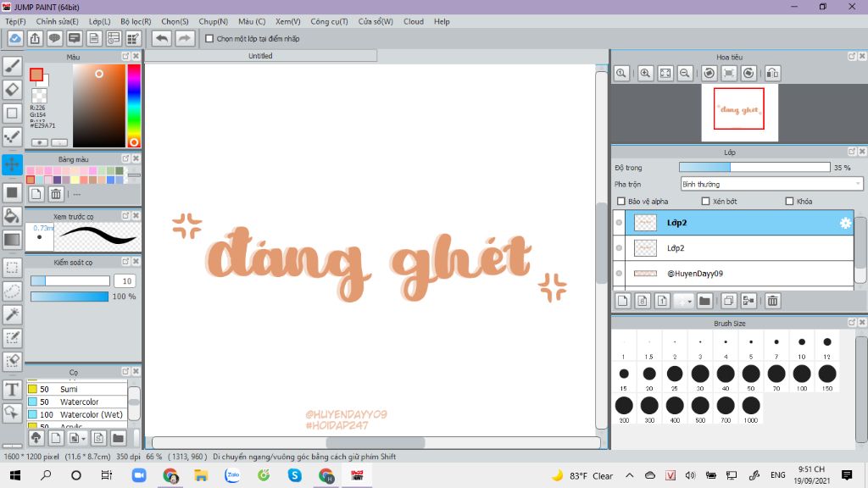The height and width of the screenshot is (488, 868).
Task: Select the Brush tool
Action: point(12,66)
